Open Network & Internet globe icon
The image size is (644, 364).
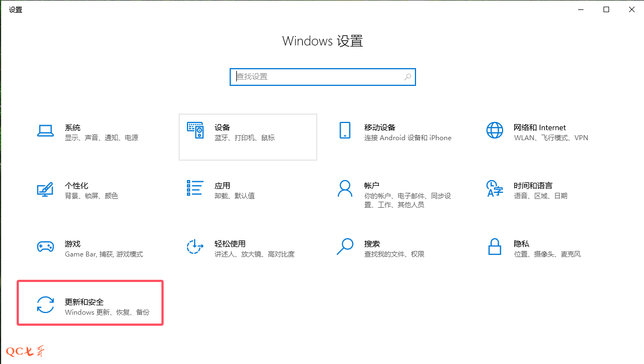coord(494,131)
